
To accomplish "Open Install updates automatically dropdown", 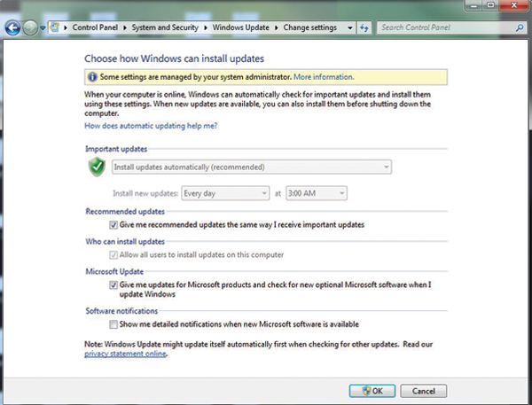I will [x=252, y=167].
